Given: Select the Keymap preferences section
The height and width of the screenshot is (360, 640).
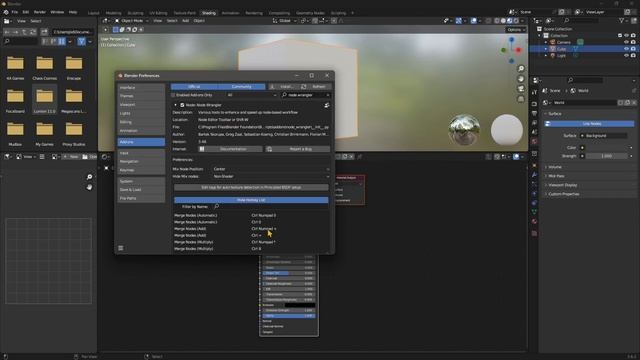Looking at the screenshot, I should (141, 170).
